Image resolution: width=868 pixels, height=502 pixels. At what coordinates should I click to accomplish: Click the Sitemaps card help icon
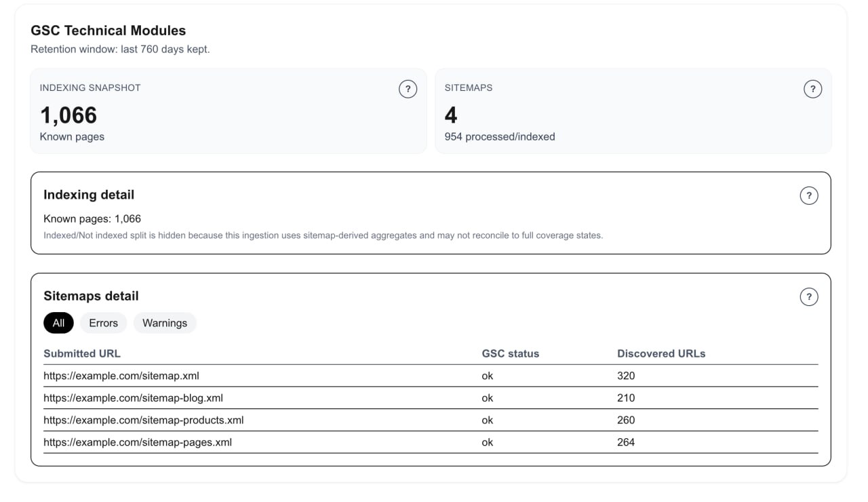(812, 89)
